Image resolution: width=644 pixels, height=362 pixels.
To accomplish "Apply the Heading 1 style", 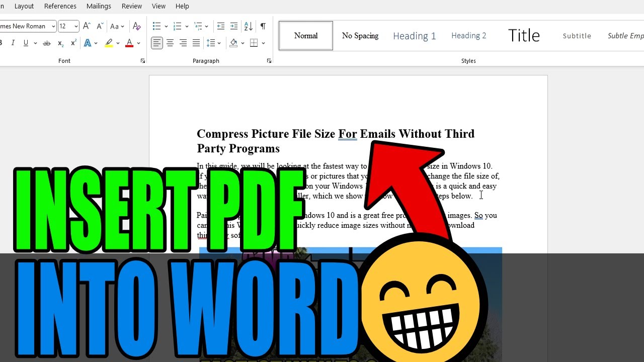I will pyautogui.click(x=415, y=36).
